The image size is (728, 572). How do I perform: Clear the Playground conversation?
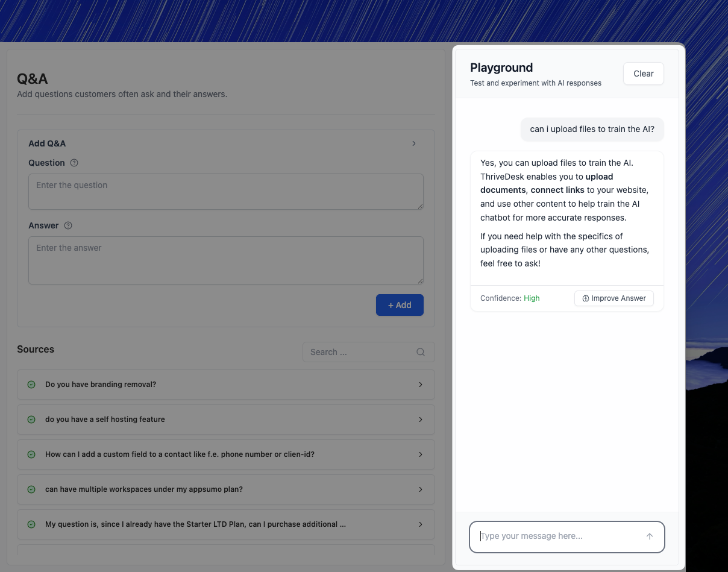point(643,74)
